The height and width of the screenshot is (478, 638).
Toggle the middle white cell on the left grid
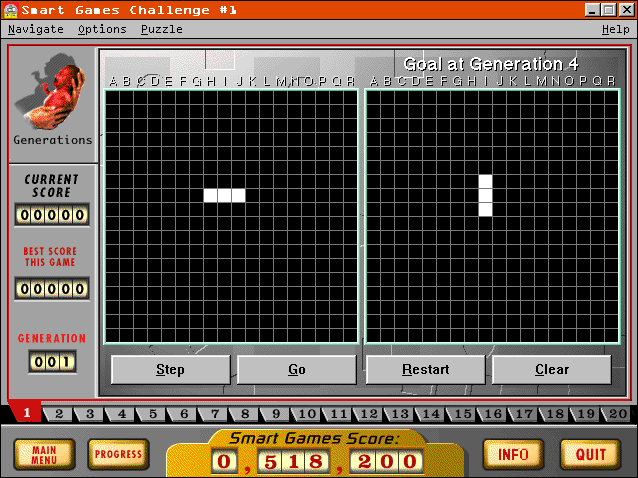(224, 195)
